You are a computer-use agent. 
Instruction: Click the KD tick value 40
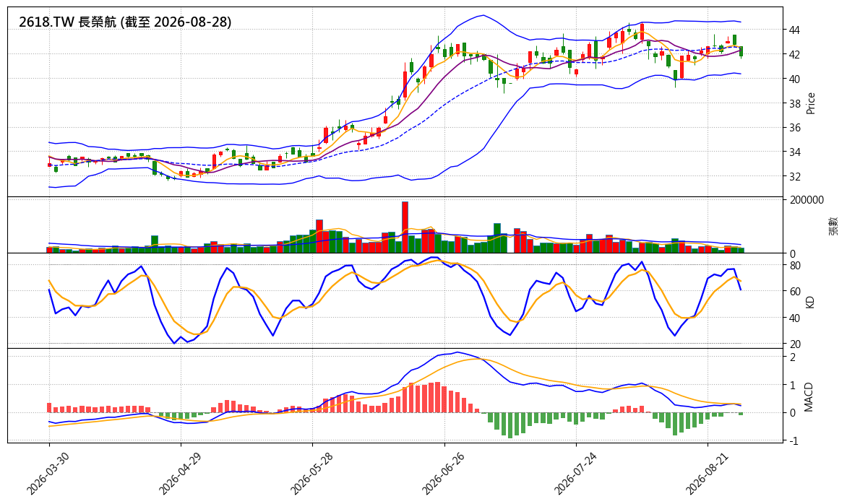(x=794, y=318)
